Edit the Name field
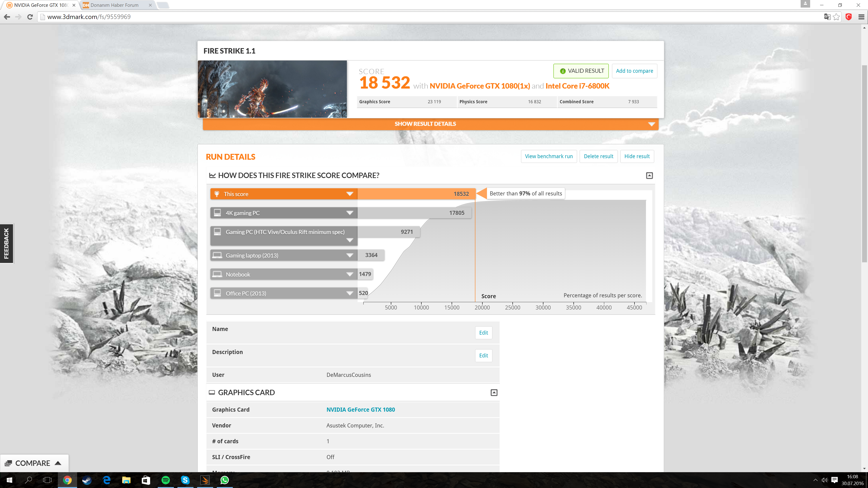Viewport: 868px width, 488px height. 484,333
